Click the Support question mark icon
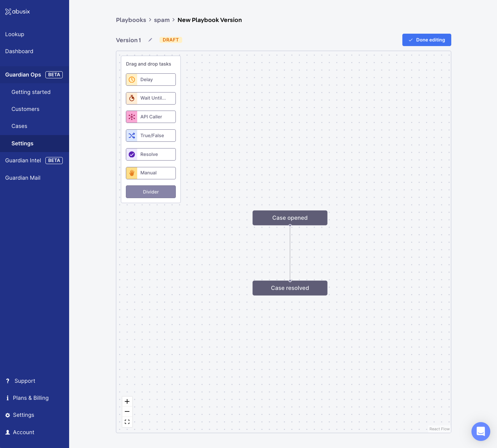The image size is (497, 448). pyautogui.click(x=7, y=381)
